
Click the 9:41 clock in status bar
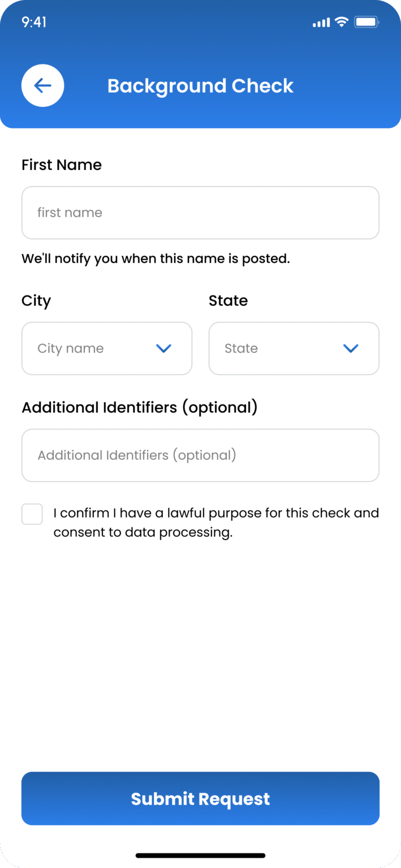tap(34, 22)
